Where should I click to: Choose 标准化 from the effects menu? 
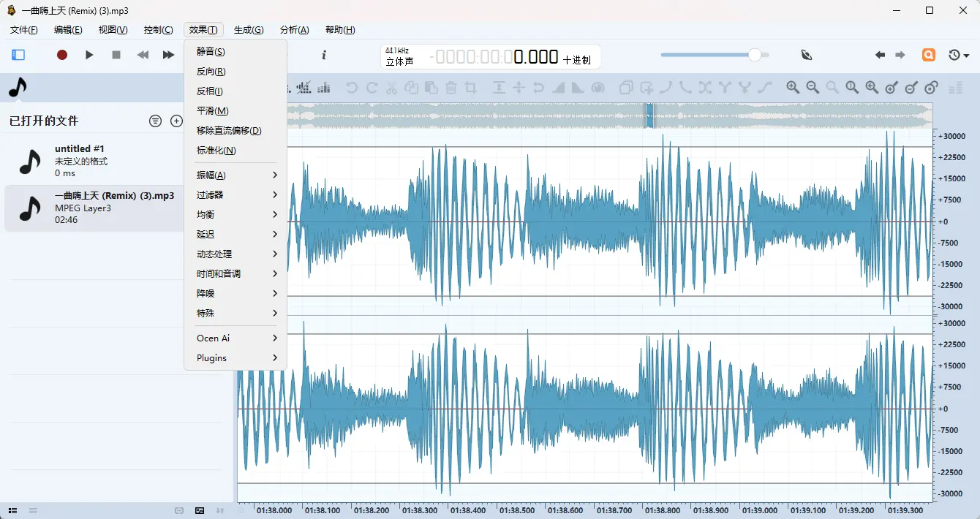[235, 151]
